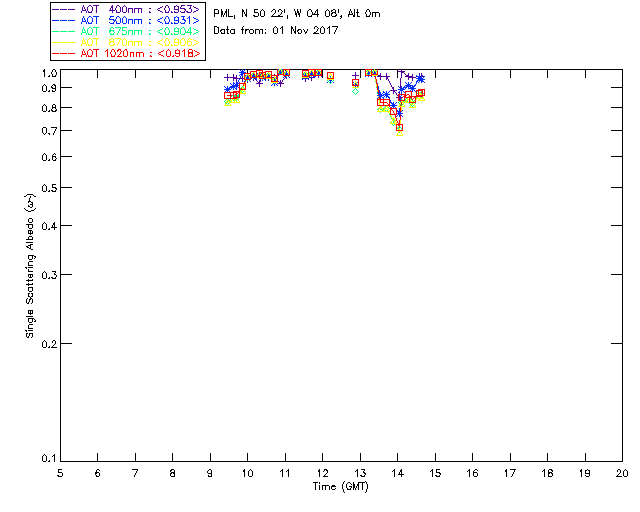The image size is (640, 512).
Task: Click the AOT 675nm legend entry
Action: [x=126, y=31]
